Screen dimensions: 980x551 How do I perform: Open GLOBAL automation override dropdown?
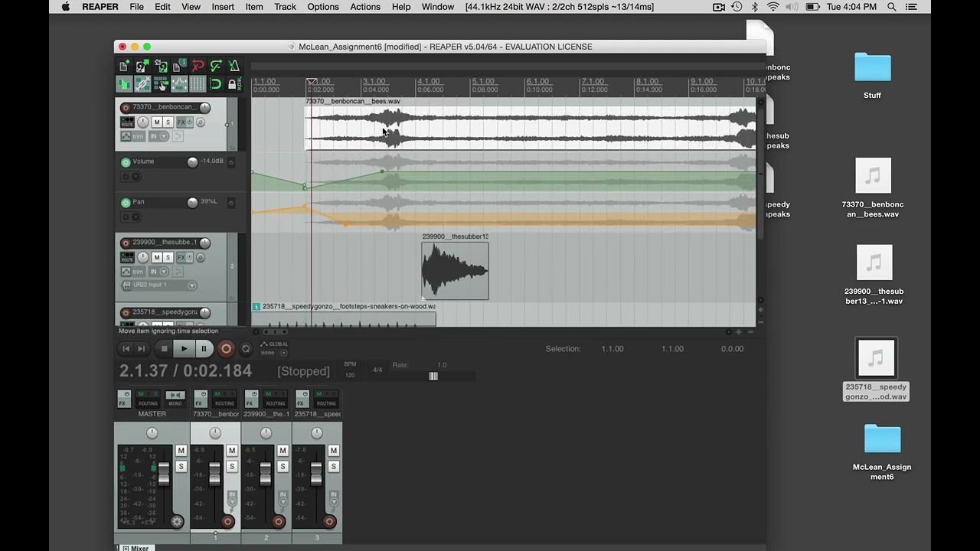point(274,348)
